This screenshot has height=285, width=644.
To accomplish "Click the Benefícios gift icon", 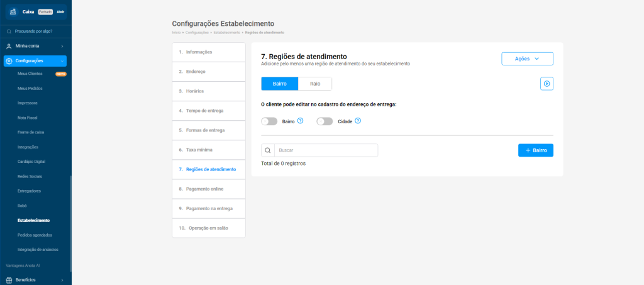I will tap(9, 280).
